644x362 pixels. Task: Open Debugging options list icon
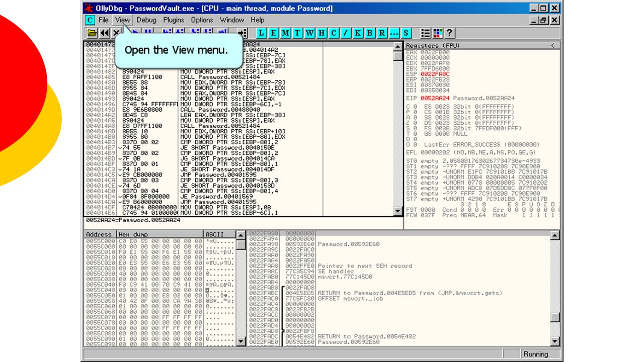tap(426, 33)
